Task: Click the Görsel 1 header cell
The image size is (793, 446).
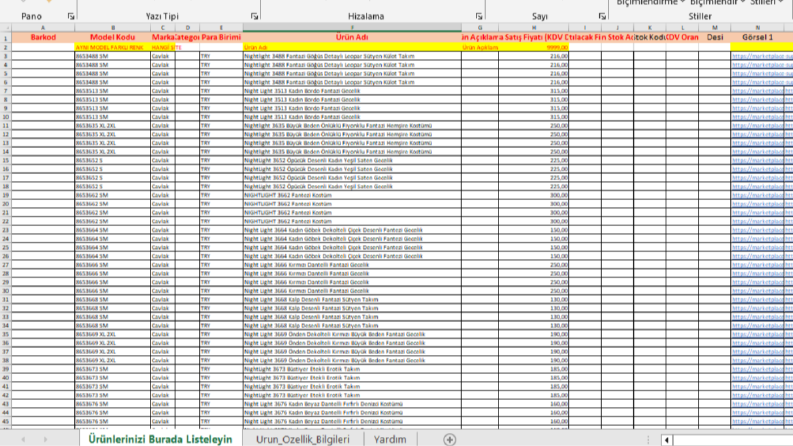Action: (758, 37)
